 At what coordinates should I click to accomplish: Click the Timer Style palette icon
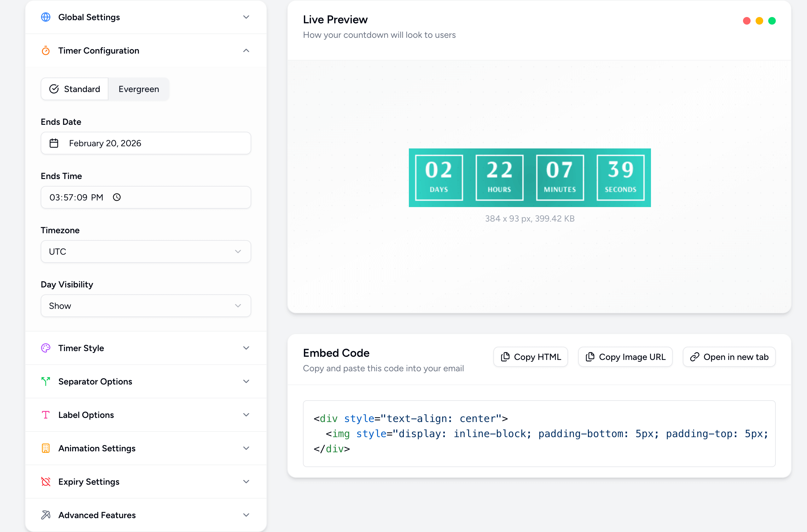[x=45, y=348]
